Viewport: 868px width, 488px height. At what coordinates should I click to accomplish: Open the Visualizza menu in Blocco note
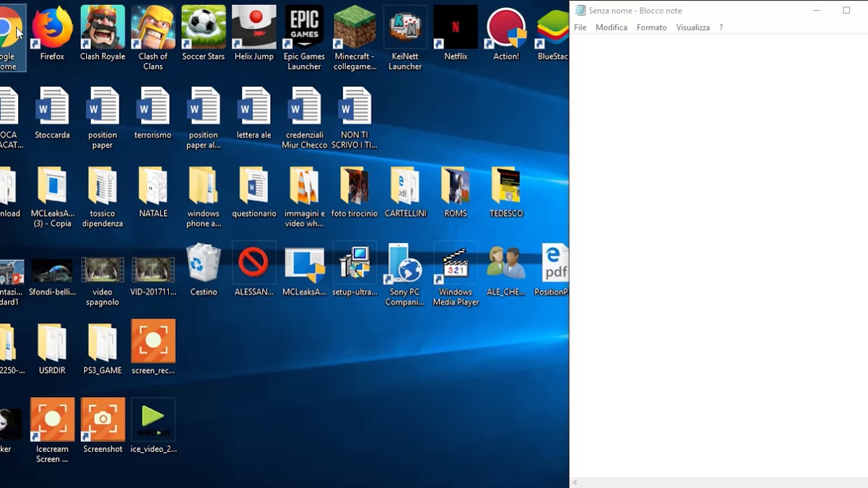coord(693,27)
